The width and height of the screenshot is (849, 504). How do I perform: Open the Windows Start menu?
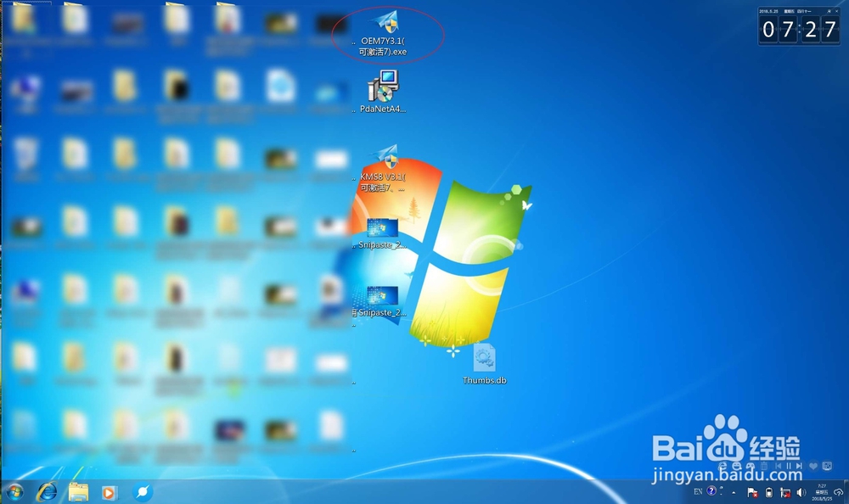(14, 491)
